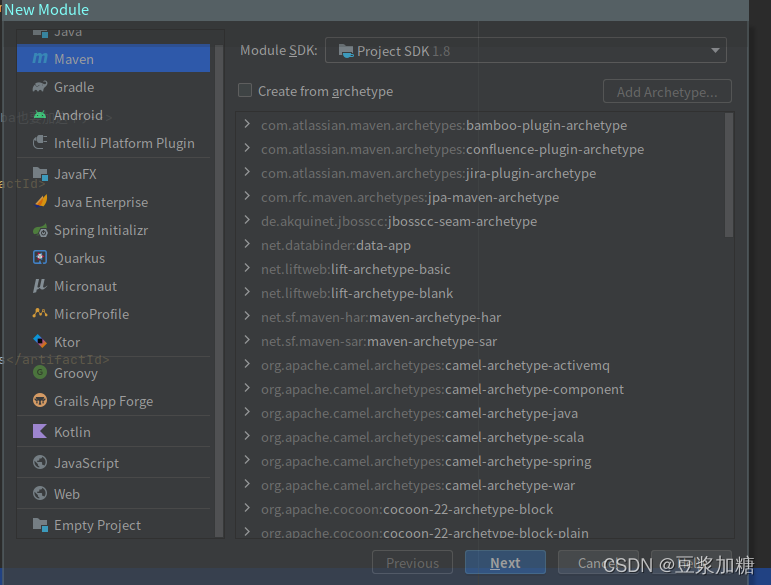Click the Cancel button
Image resolution: width=771 pixels, height=585 pixels.
(598, 562)
